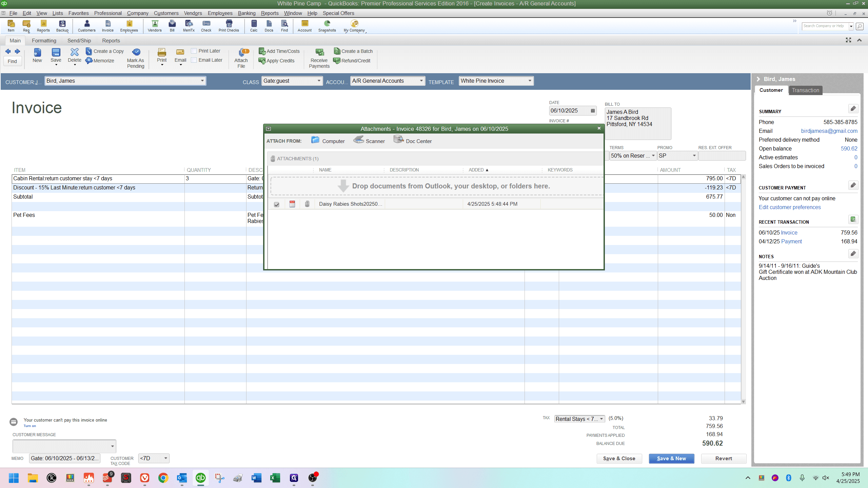Edit customer Summary with pencil icon
868x488 pixels.
point(853,108)
